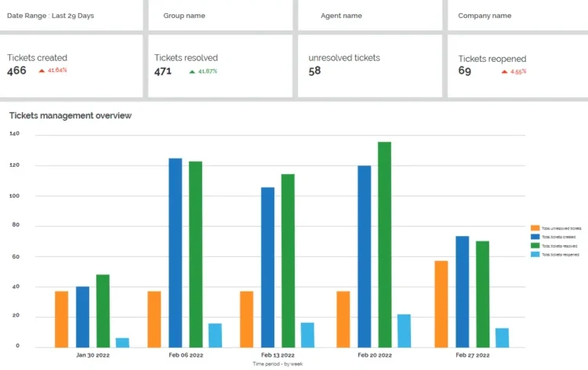Click the dark blue legend marker for tickets created
Image resolution: width=588 pixels, height=370 pixels.
535,237
